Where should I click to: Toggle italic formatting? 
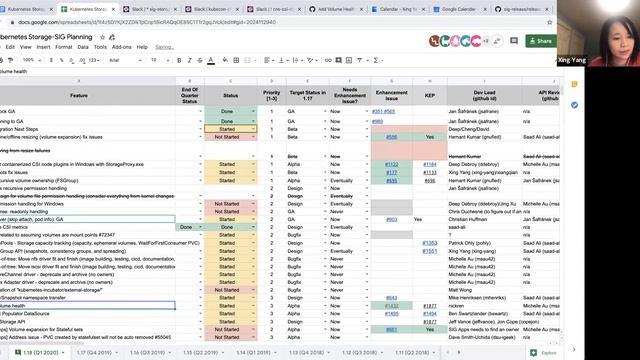click(x=189, y=60)
